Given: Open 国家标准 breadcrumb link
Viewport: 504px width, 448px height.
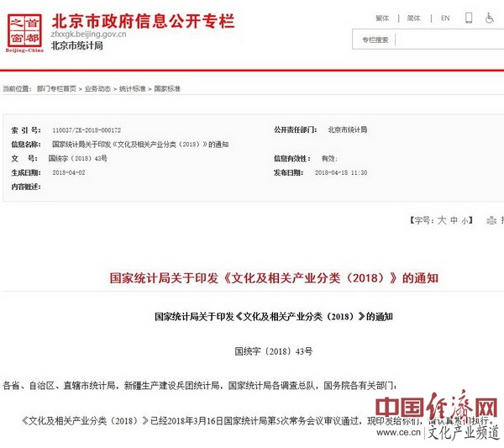Looking at the screenshot, I should 166,88.
